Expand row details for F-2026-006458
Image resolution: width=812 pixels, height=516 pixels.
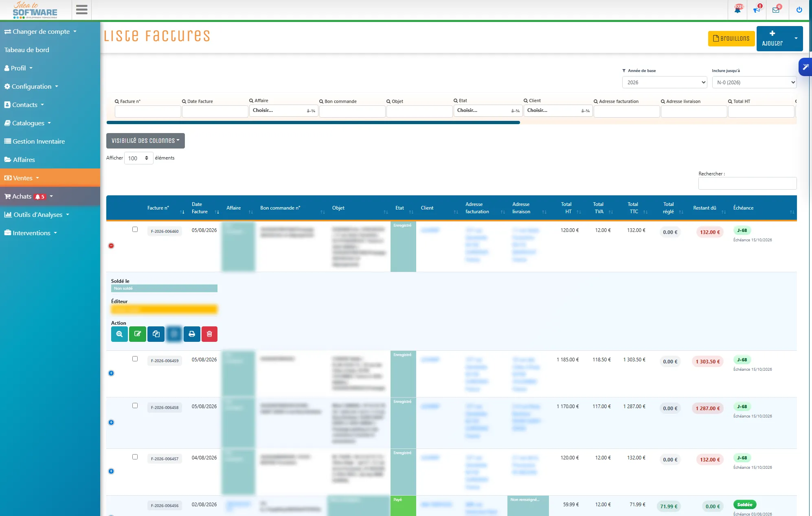pos(111,422)
